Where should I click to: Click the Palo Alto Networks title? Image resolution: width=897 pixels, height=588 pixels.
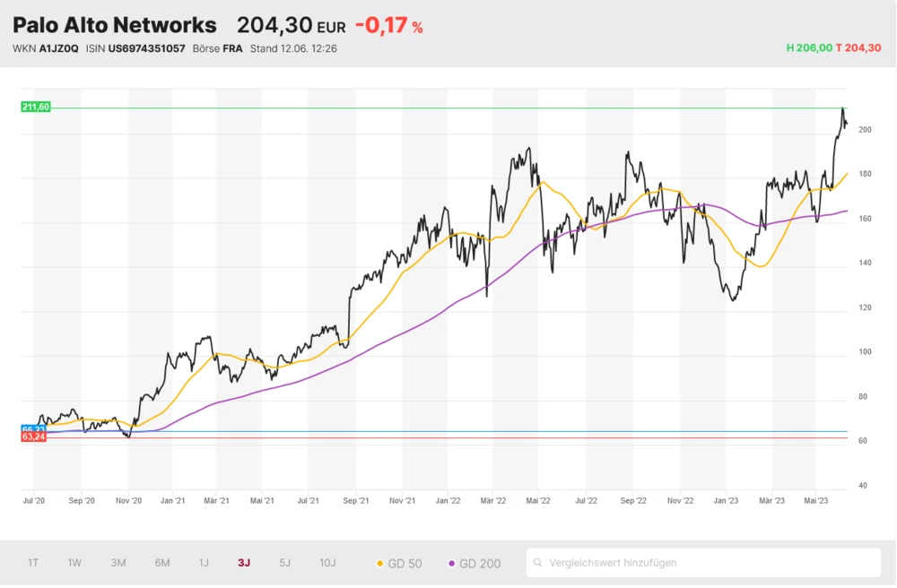[115, 25]
